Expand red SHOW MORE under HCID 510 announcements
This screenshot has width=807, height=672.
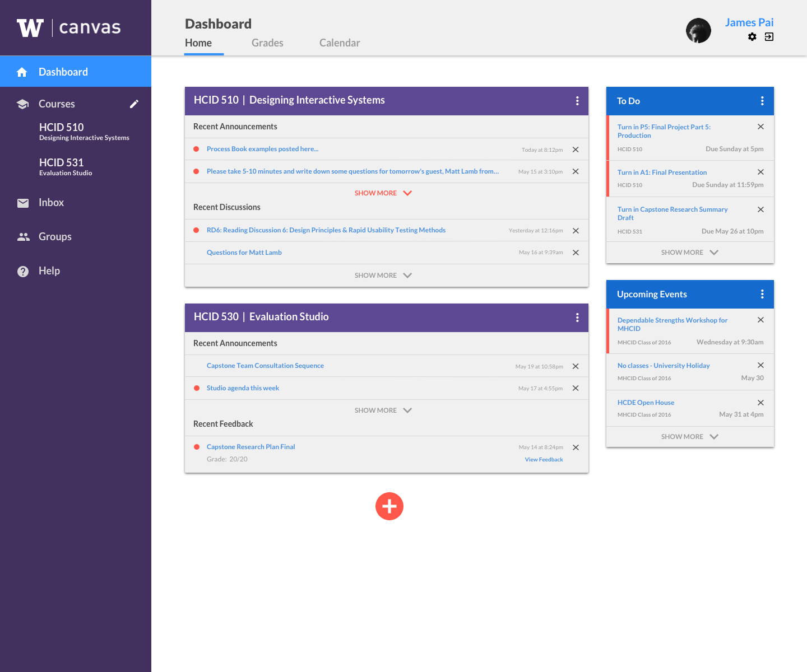pos(383,193)
